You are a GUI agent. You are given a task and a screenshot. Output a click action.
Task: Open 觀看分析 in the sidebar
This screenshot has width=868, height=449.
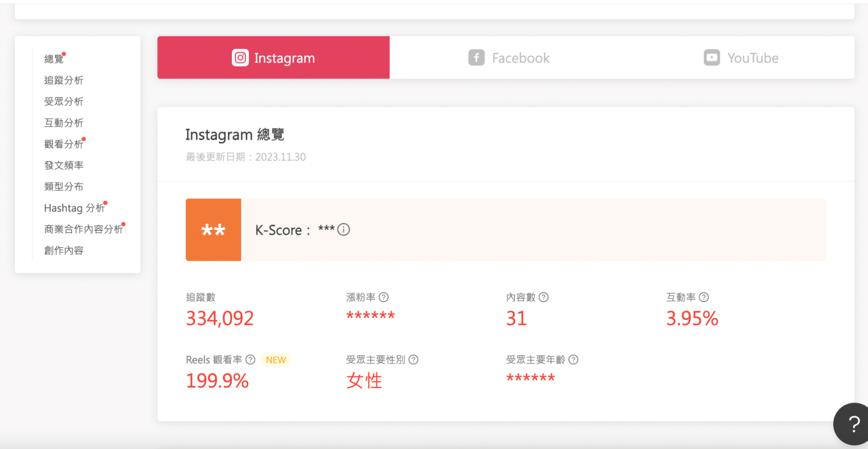(x=64, y=144)
